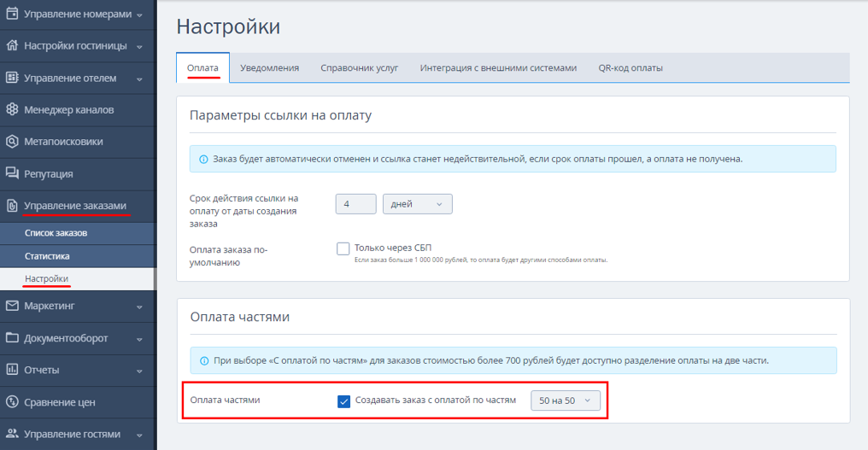The width and height of the screenshot is (868, 450).
Task: Select Настройки under Управление заказами
Action: click(78, 279)
